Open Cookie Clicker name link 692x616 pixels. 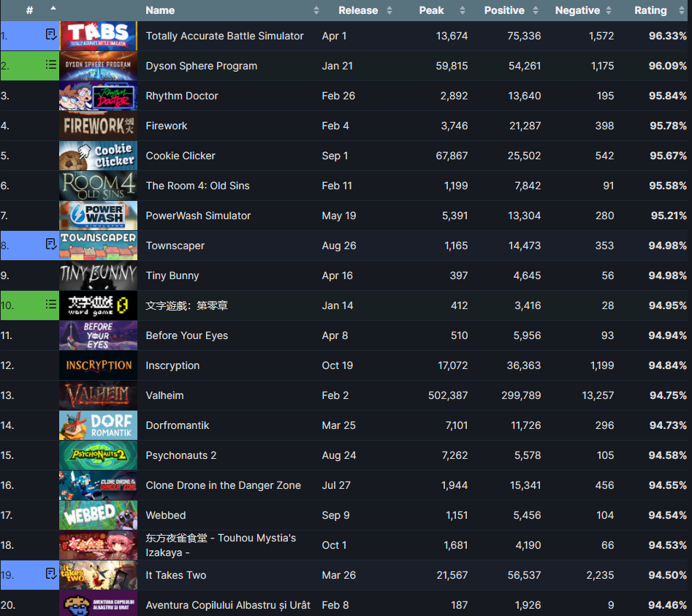pyautogui.click(x=180, y=156)
